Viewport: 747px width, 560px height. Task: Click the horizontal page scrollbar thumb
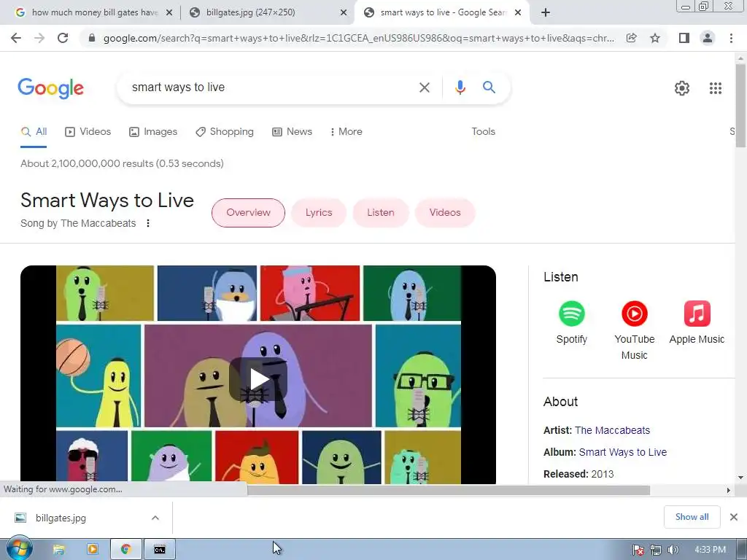click(449, 490)
